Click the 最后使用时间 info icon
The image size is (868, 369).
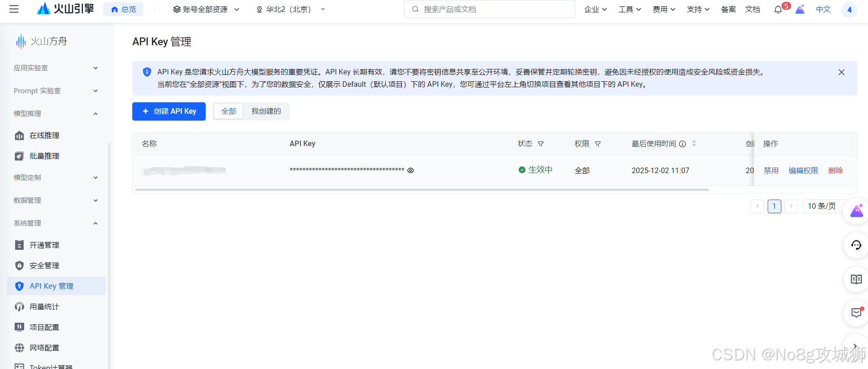(x=682, y=144)
